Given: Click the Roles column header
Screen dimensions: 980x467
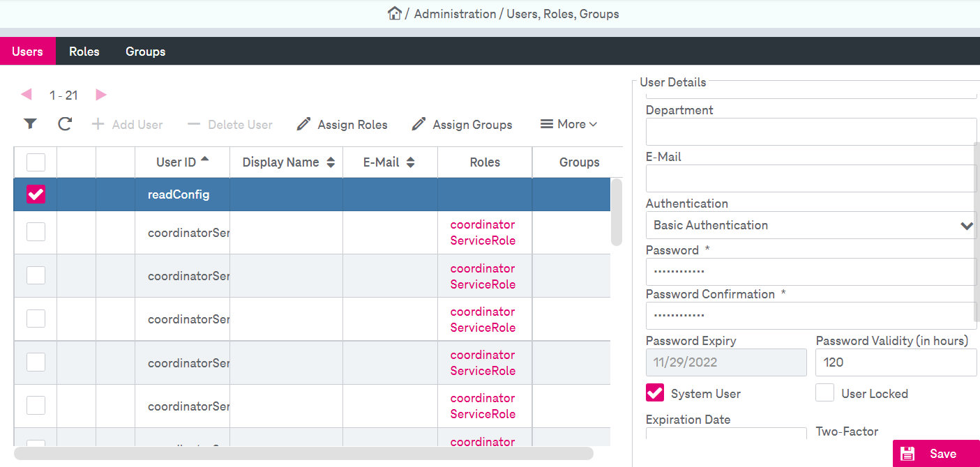Looking at the screenshot, I should tap(485, 162).
